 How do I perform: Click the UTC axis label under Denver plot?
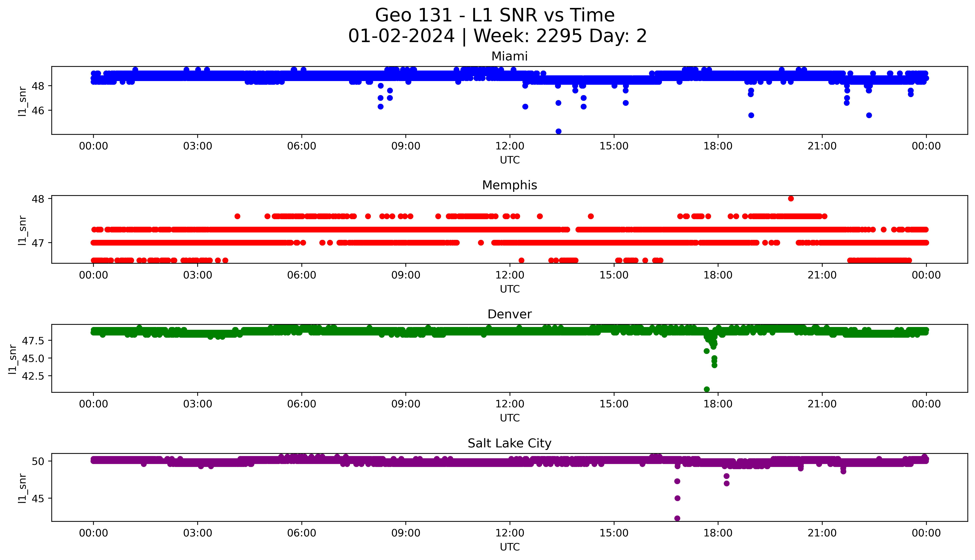coord(510,418)
